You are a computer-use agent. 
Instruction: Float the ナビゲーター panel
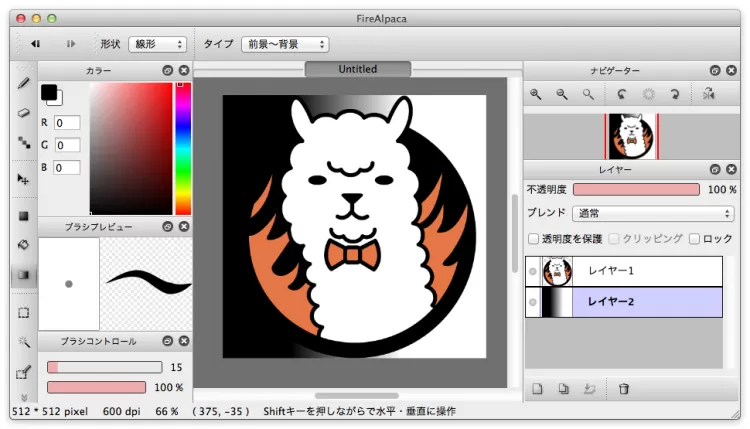[x=715, y=70]
